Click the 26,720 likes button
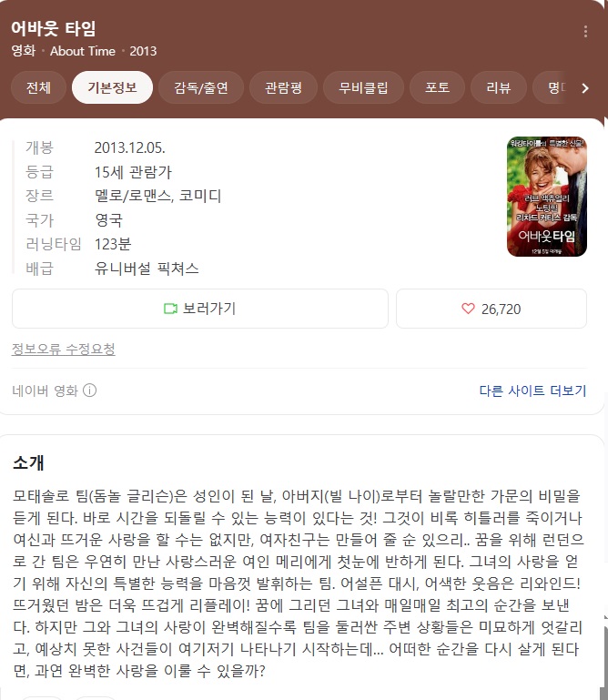The height and width of the screenshot is (700, 608). (x=491, y=309)
